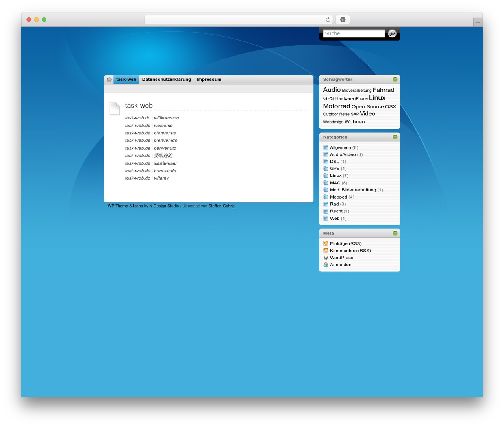Screen dimensions: 504x427
Task: Open the Steffen Gehrig footer link
Action: pyautogui.click(x=221, y=206)
